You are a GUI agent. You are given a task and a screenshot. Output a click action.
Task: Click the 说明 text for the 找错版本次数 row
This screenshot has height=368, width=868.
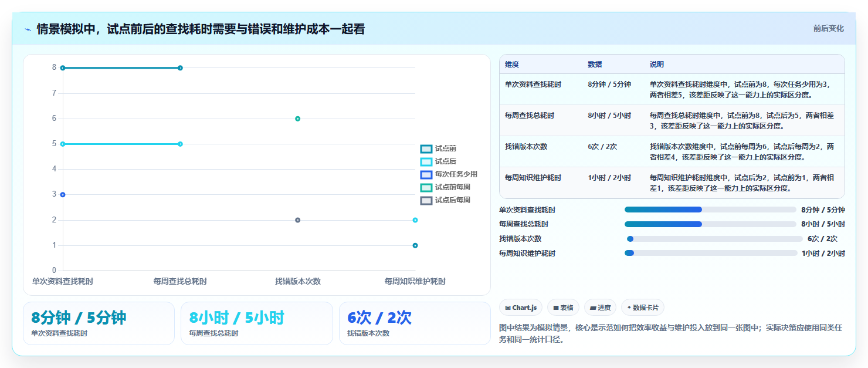742,151
